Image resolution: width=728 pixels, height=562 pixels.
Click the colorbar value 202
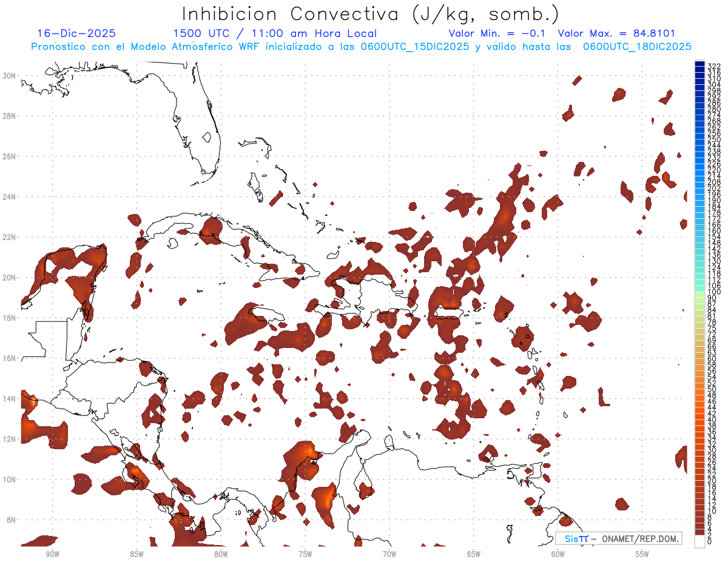(x=714, y=189)
